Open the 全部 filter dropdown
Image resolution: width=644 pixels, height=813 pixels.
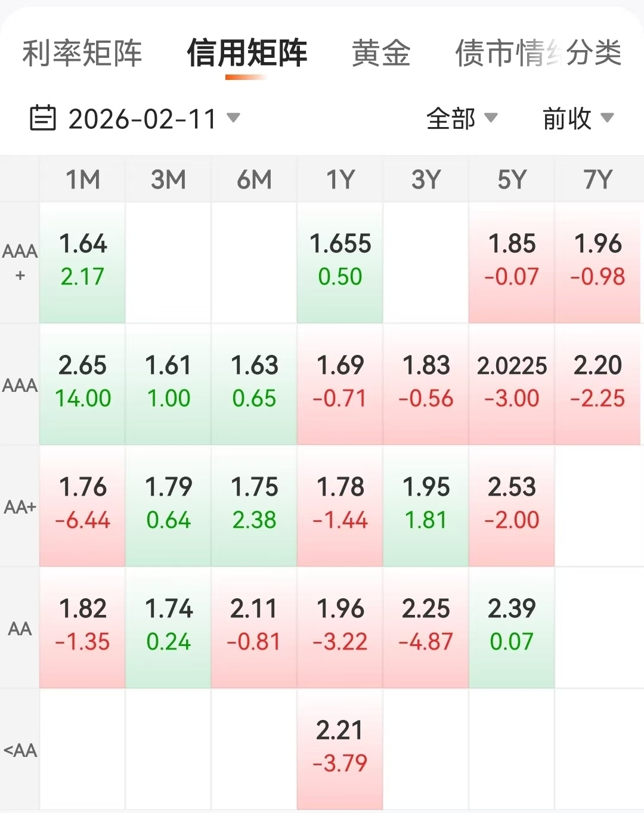[x=462, y=118]
